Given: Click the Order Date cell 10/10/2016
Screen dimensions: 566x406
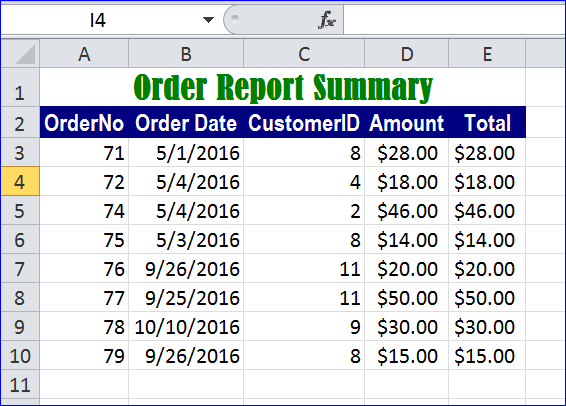Looking at the screenshot, I should coord(186,327).
